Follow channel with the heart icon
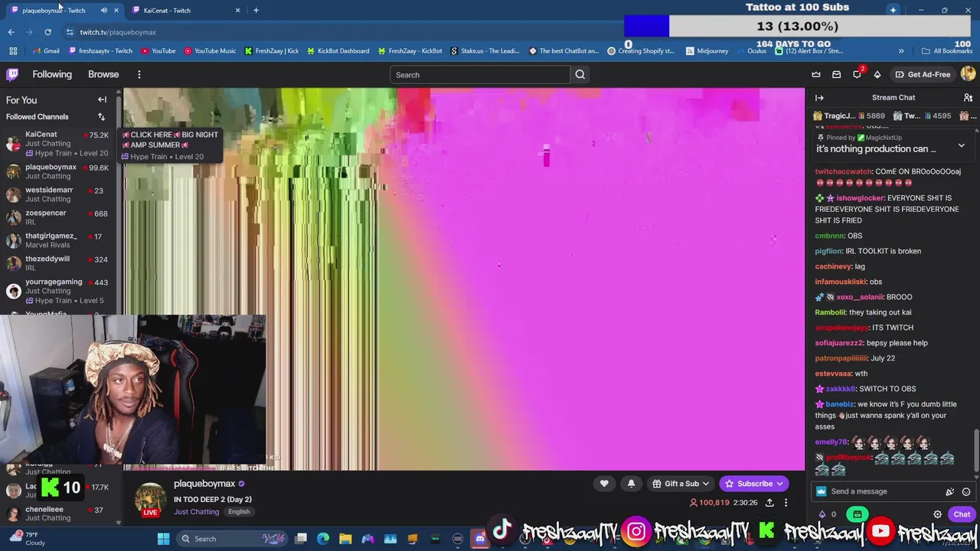980x551 pixels. pos(604,484)
